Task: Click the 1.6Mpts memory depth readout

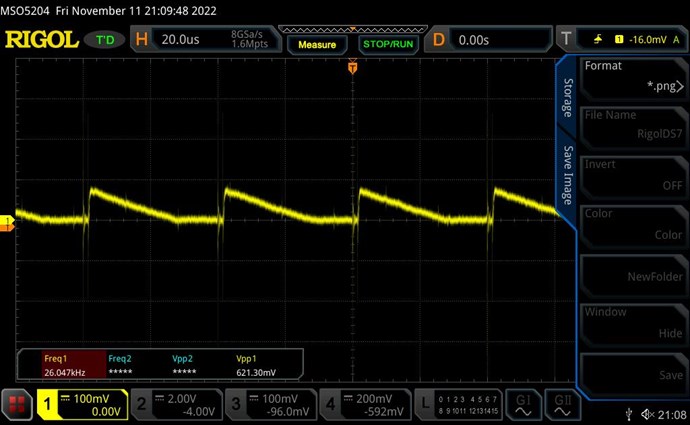Action: 250,44
